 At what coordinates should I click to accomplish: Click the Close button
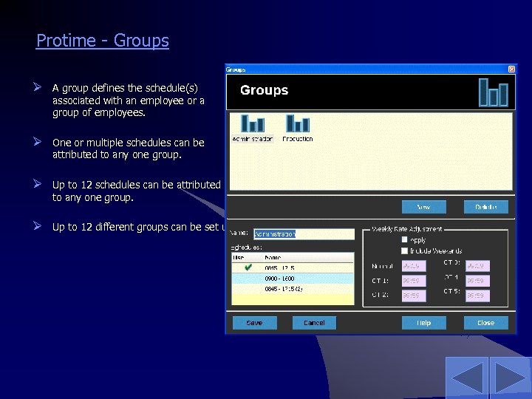(x=486, y=323)
